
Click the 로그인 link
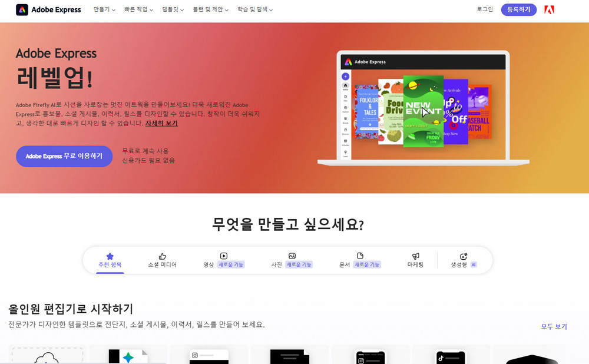(485, 9)
